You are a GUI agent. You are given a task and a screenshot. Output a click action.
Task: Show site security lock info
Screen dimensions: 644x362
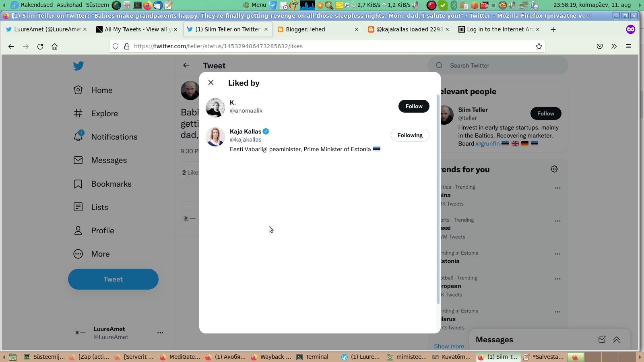point(127,46)
